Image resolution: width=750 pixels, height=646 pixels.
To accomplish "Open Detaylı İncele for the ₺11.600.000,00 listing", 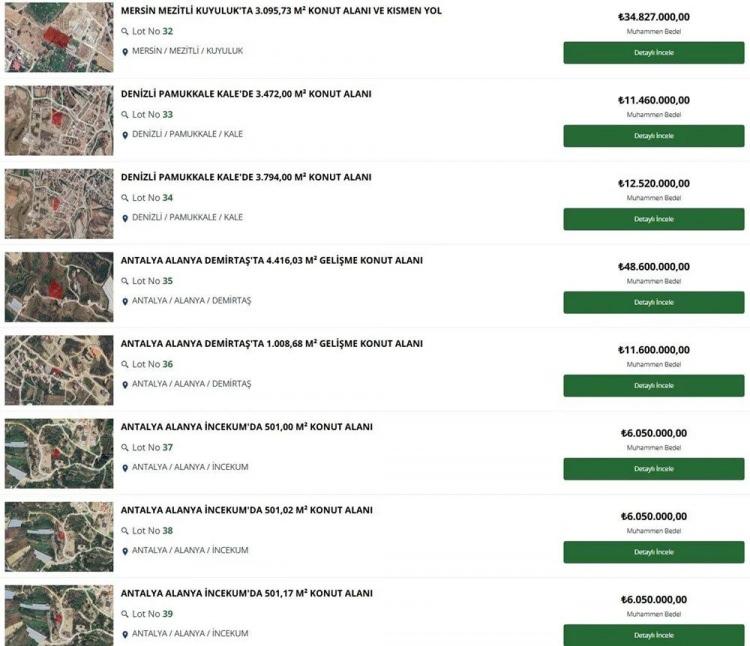I will pyautogui.click(x=654, y=385).
